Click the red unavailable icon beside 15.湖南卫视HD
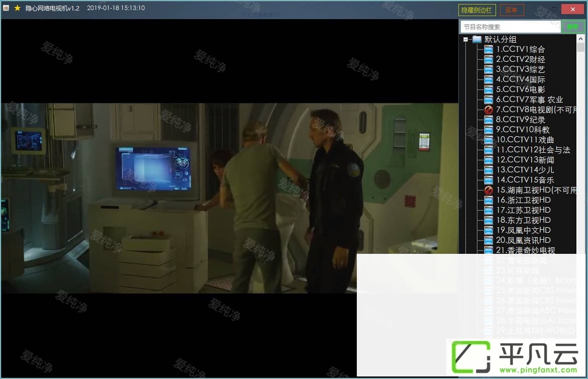The height and width of the screenshot is (379, 588). pos(488,190)
